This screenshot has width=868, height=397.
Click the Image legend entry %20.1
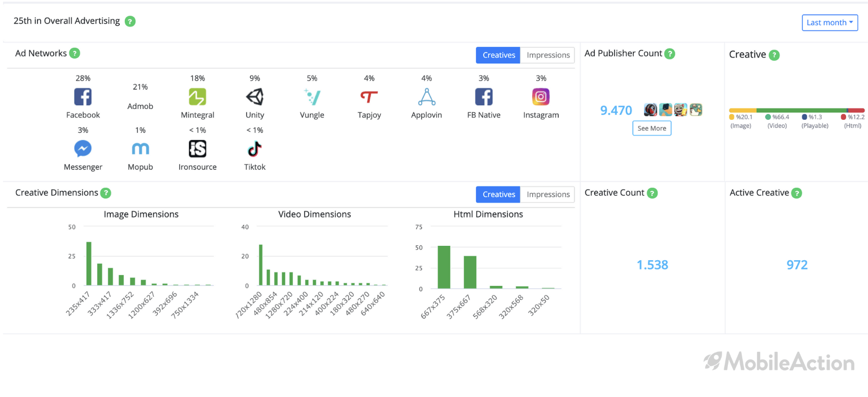(x=741, y=121)
